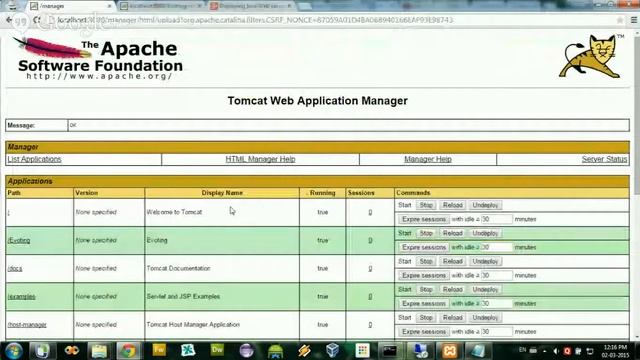This screenshot has height=360, width=640.
Task: Open the Server Status link
Action: coord(604,159)
